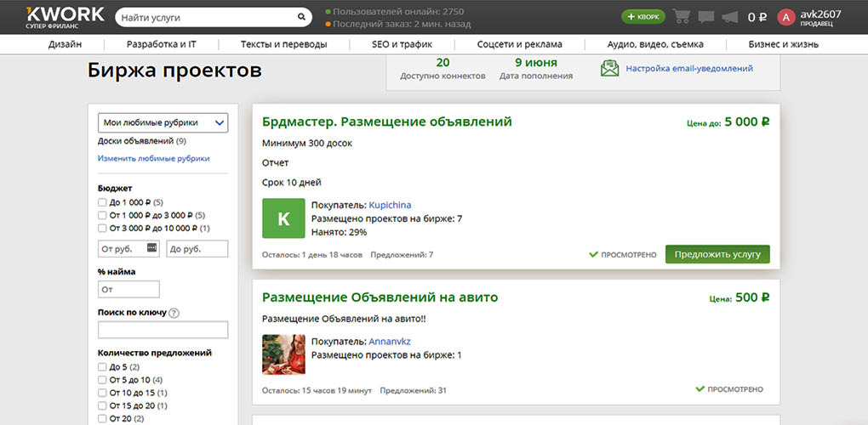Expand Мои любимые рубрики dropdown
This screenshot has width=868, height=425.
163,122
